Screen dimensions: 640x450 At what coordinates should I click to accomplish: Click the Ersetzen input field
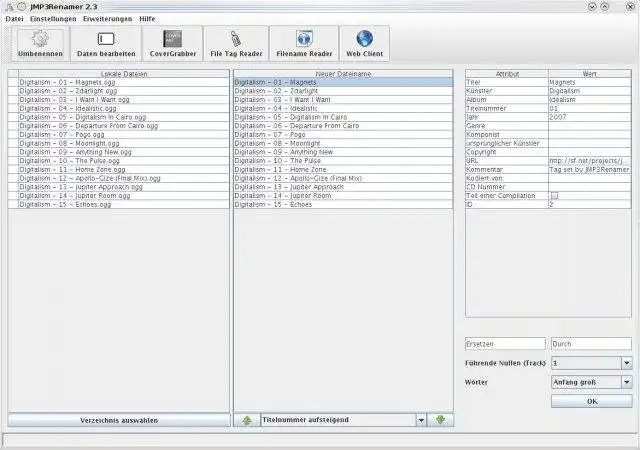pos(505,344)
